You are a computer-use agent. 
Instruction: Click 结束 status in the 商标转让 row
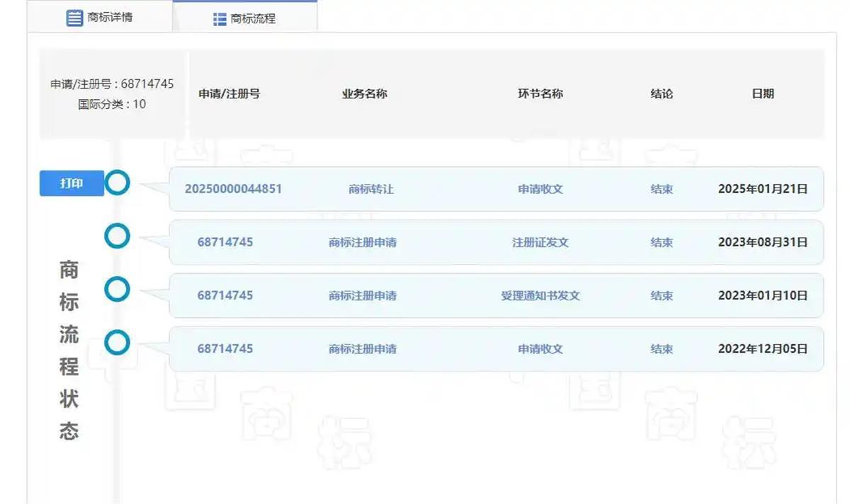[x=662, y=188]
